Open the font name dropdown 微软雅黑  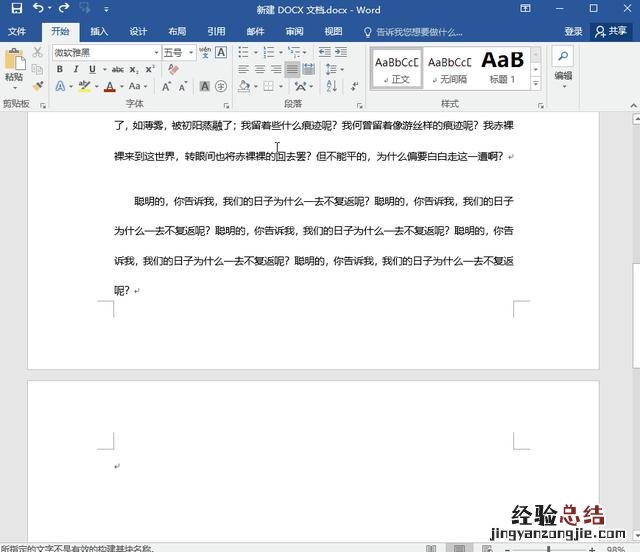(156, 52)
